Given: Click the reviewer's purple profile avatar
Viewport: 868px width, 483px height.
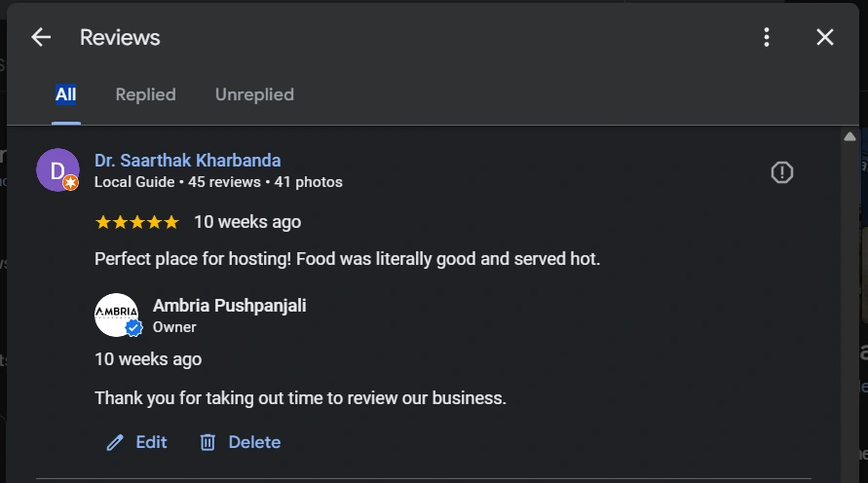Looking at the screenshot, I should coord(57,170).
